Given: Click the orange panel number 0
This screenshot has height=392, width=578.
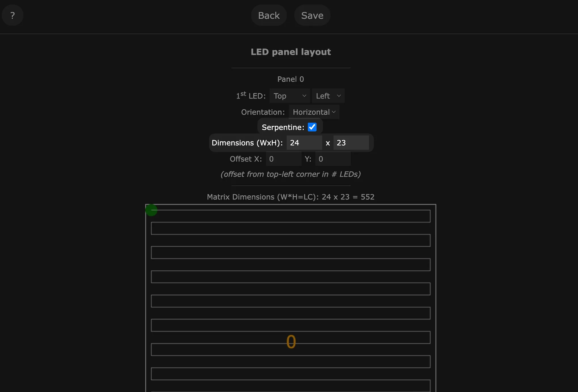Looking at the screenshot, I should click(x=291, y=342).
